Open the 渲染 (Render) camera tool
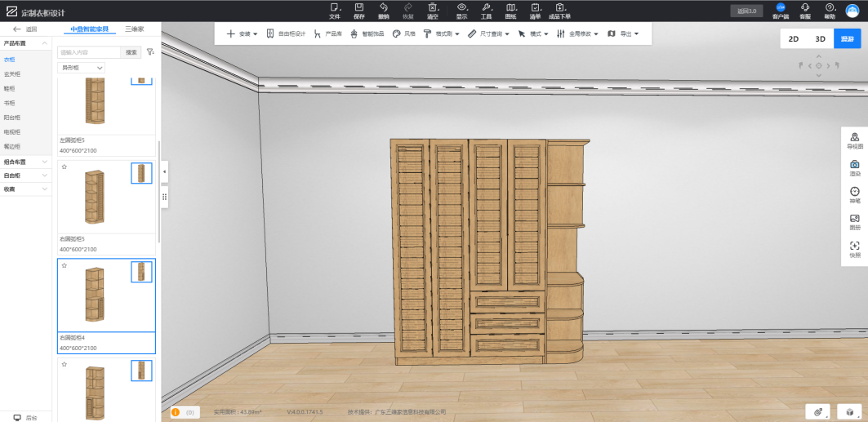The image size is (868, 422). click(854, 167)
